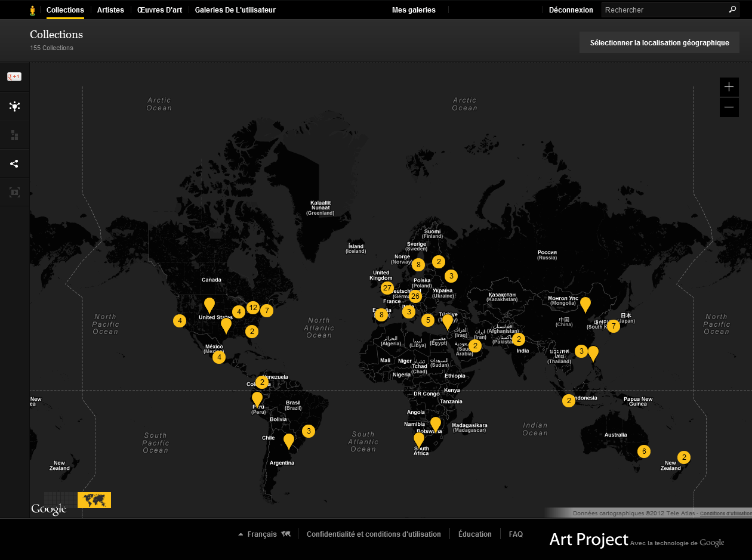Click the United Kingdom cluster marker 27

click(387, 288)
